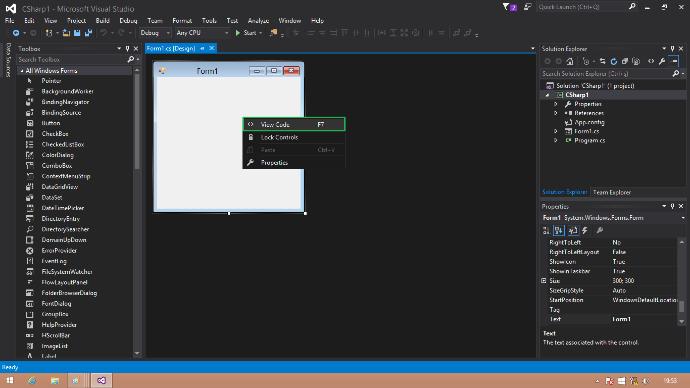
Task: Click the Save All icon in main toolbar
Action: [x=88, y=33]
